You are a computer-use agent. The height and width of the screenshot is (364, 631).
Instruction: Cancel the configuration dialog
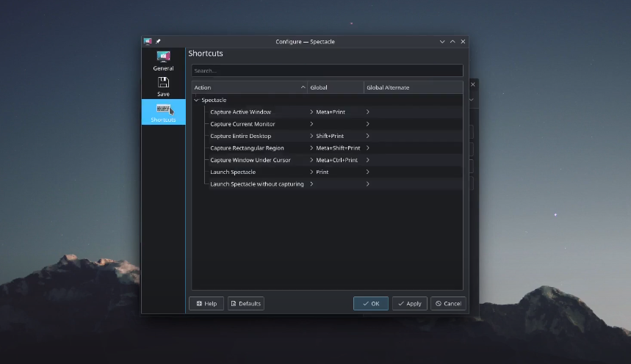point(448,303)
